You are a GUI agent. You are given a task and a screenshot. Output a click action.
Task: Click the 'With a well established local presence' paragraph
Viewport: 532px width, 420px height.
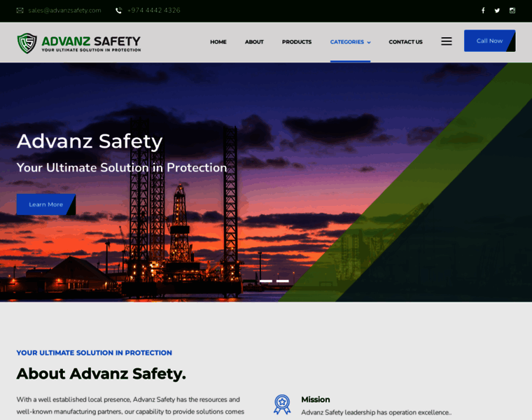[130, 406]
